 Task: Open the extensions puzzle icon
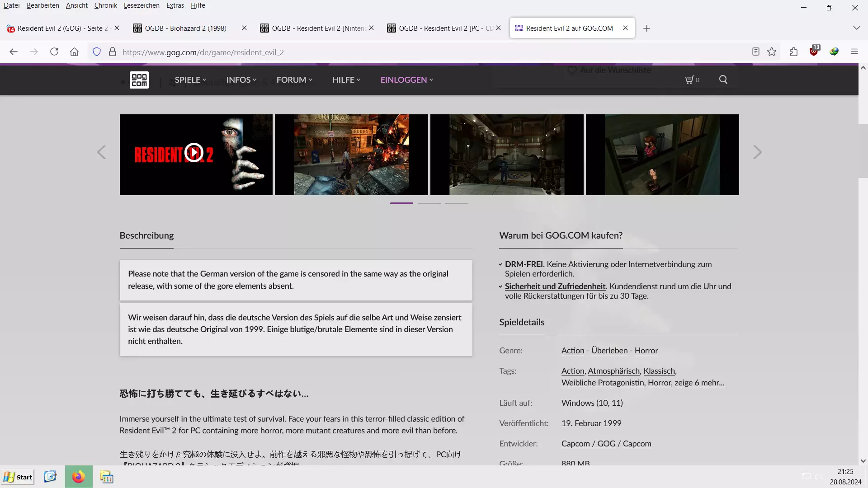point(794,52)
